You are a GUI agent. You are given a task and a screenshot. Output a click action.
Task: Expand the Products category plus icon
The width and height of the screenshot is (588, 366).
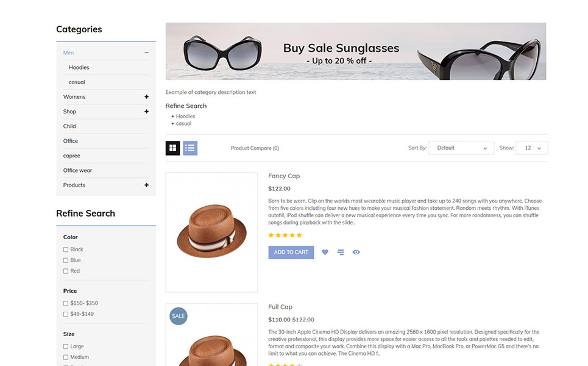147,185
